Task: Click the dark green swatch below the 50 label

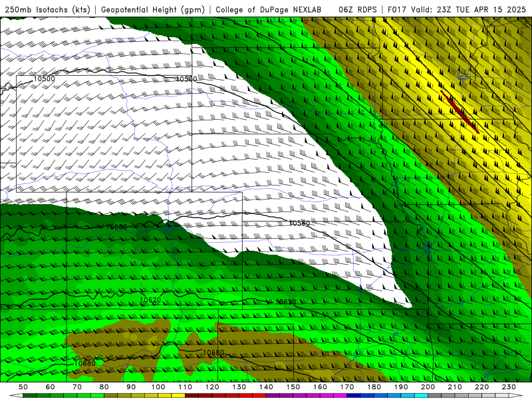Action: tap(30, 396)
